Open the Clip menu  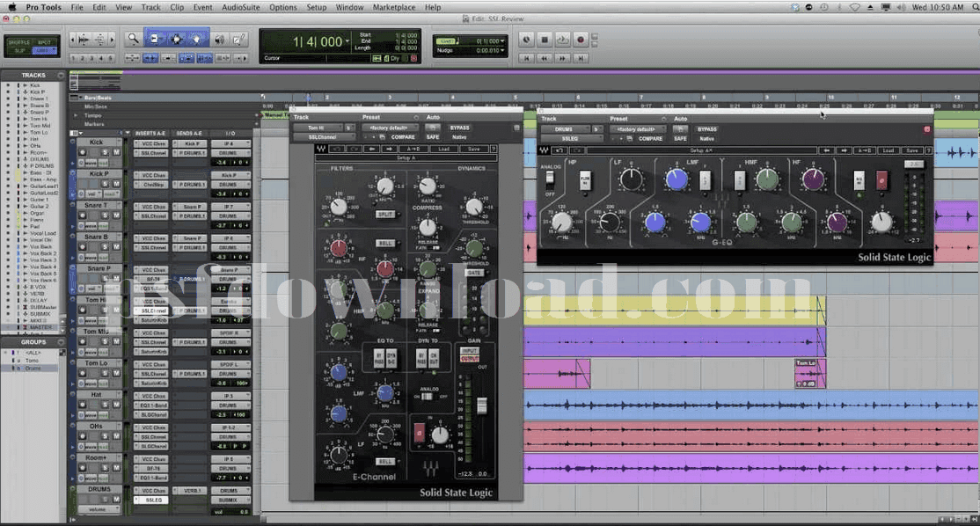[177, 8]
